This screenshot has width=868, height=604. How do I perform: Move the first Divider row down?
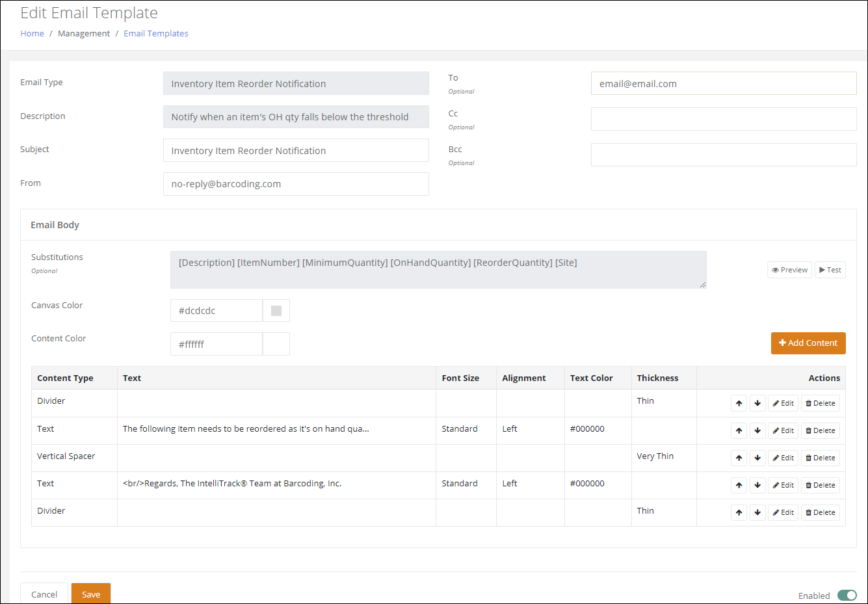[x=757, y=403]
